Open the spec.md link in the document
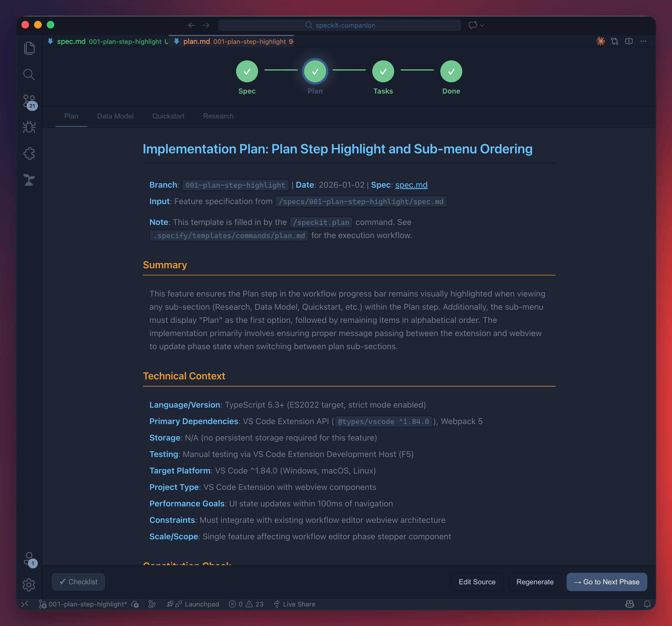This screenshot has width=672, height=626. [x=411, y=185]
